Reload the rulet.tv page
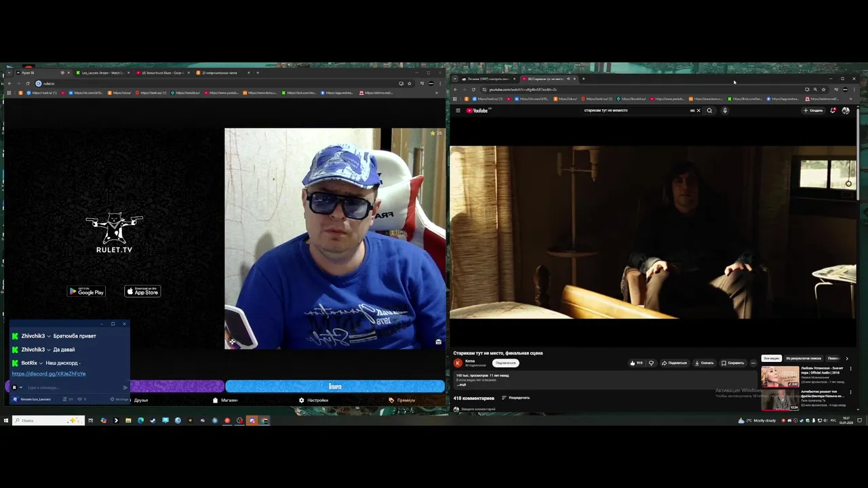Viewport: 868px width, 488px height. coord(27,83)
